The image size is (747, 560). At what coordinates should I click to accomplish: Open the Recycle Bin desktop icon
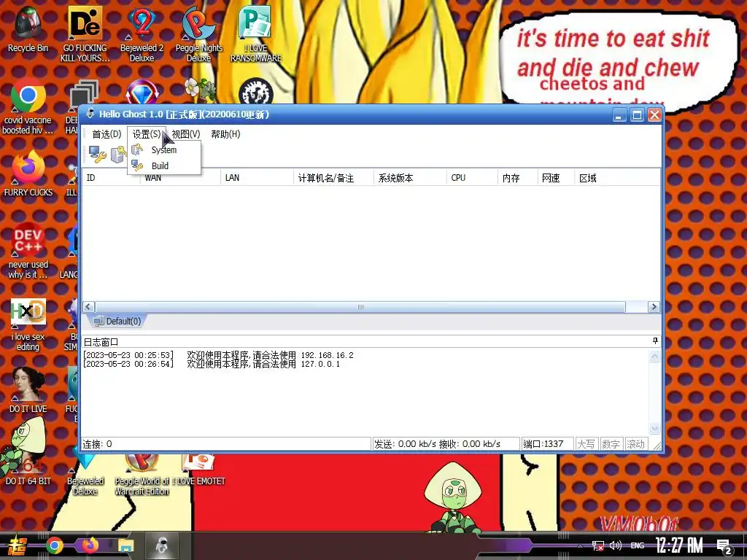28,29
